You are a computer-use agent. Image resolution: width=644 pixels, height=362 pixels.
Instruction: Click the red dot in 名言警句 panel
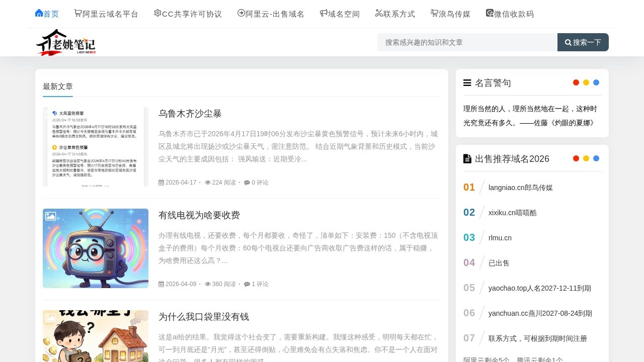(x=576, y=82)
